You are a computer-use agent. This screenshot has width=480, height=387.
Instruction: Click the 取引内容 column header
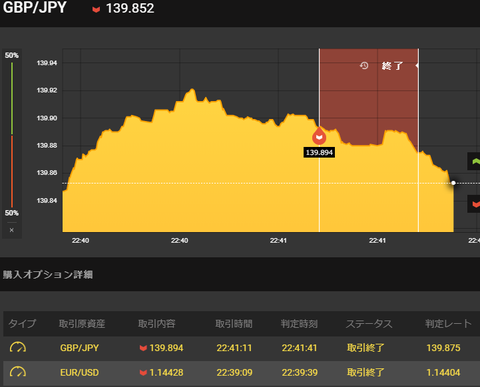point(157,324)
